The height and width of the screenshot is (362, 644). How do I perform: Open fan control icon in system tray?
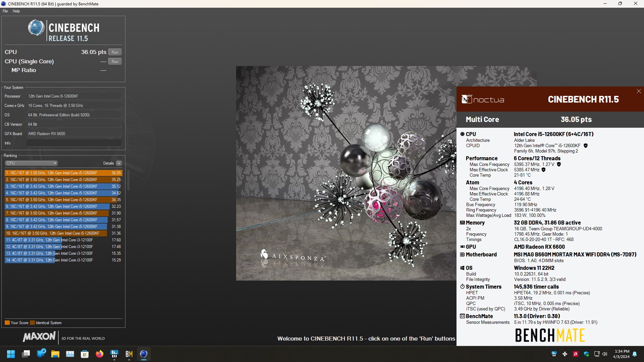(565, 354)
